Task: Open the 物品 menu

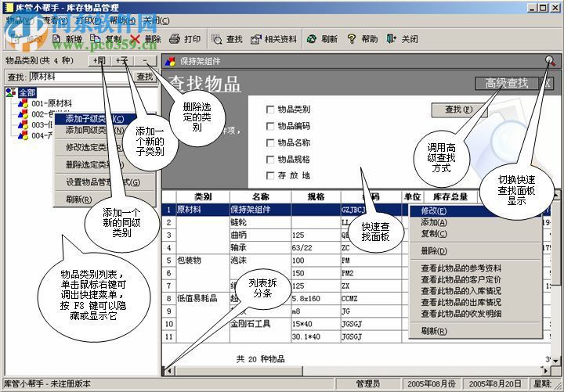Action: point(20,20)
